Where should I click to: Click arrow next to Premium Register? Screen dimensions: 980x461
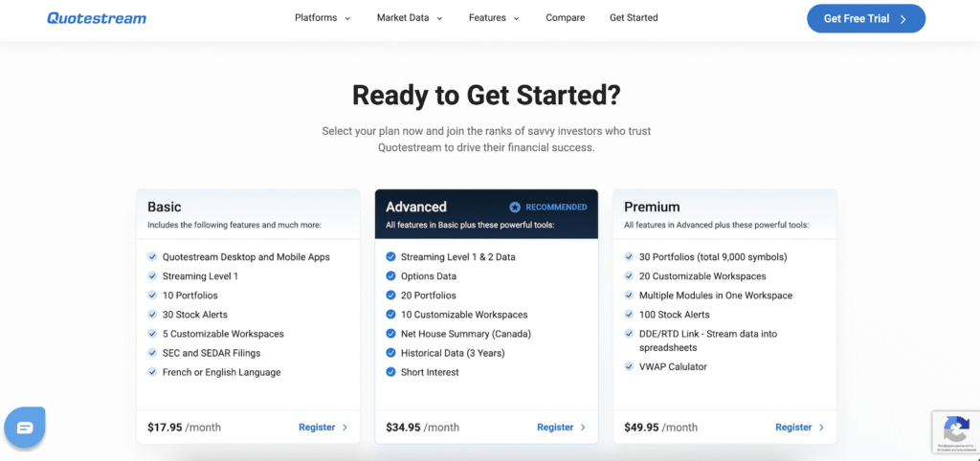tap(821, 428)
